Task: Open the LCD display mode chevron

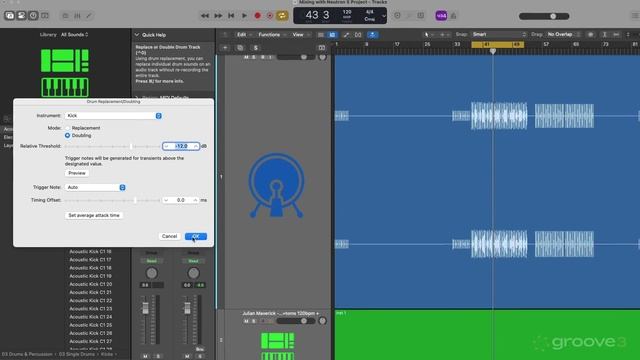Action: (x=384, y=16)
